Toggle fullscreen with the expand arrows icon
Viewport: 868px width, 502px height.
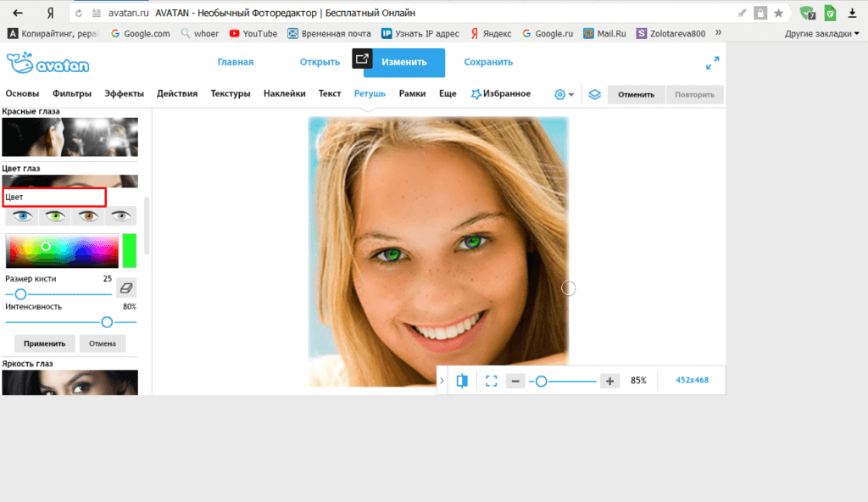(712, 63)
